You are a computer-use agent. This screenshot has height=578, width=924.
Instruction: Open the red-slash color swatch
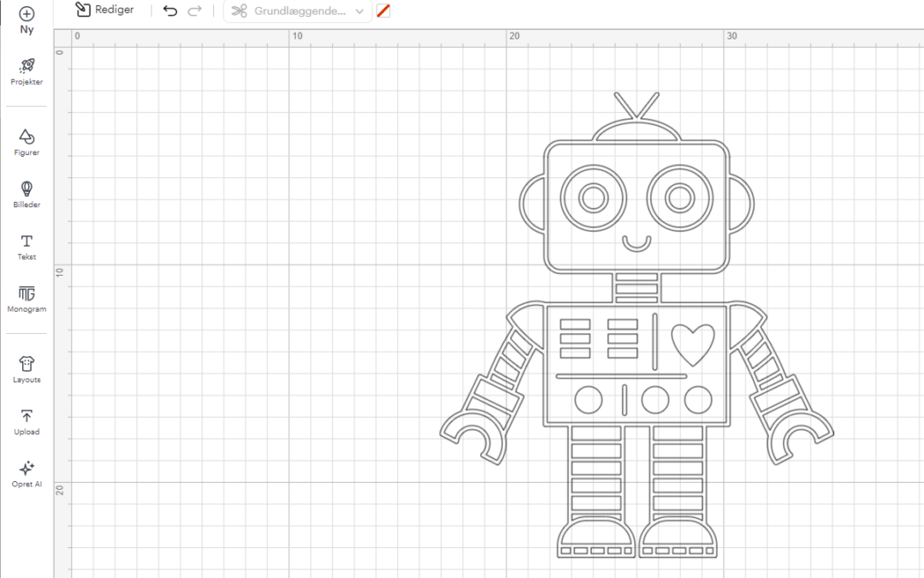click(383, 11)
